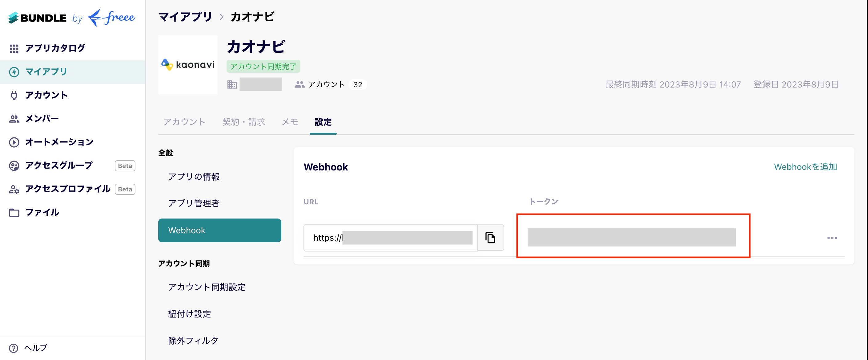The image size is (868, 360).
Task: Click the 登録日 2023年8月9日 text
Action: coord(796,84)
